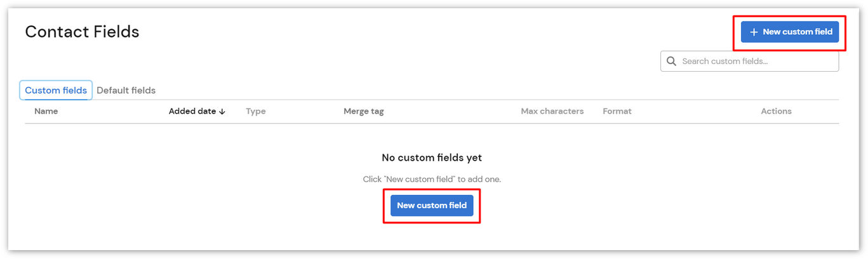868x259 pixels.
Task: Click the plus icon on the top-right button
Action: 754,32
